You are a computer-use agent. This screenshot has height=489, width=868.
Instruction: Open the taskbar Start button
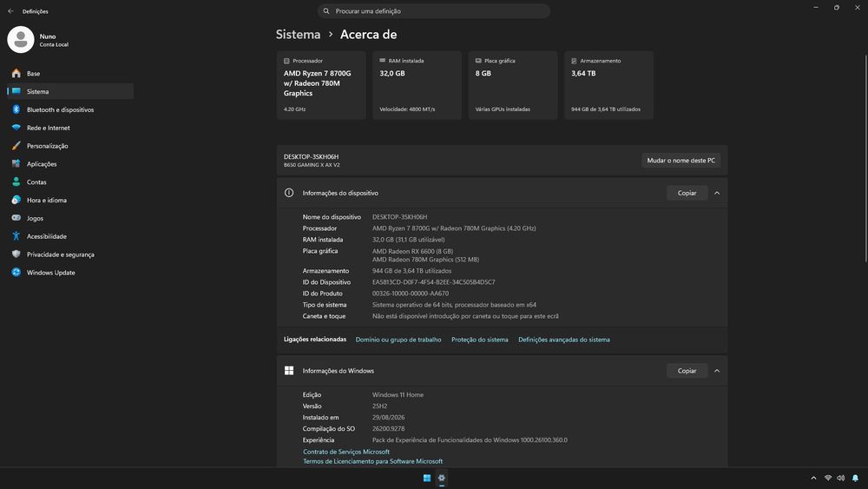427,478
